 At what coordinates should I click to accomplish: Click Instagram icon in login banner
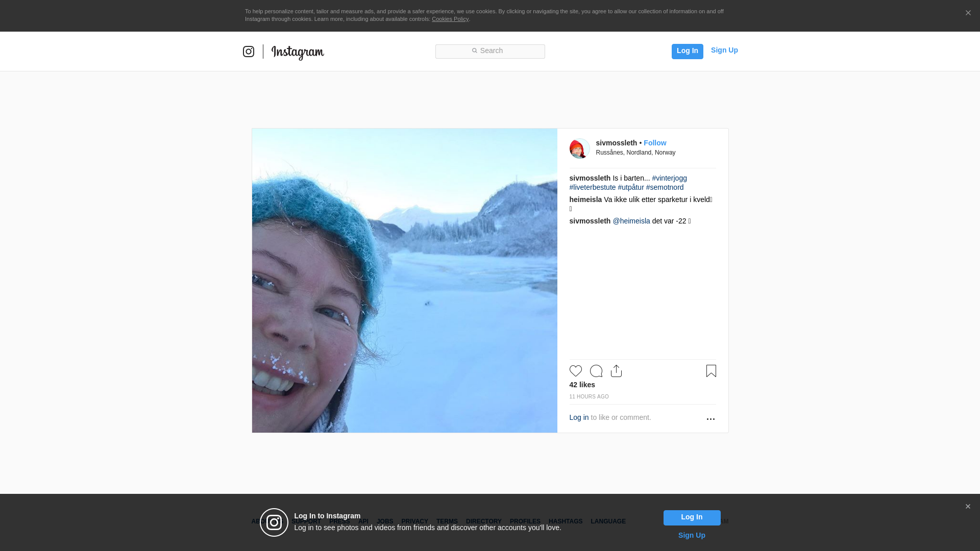pos(274,522)
